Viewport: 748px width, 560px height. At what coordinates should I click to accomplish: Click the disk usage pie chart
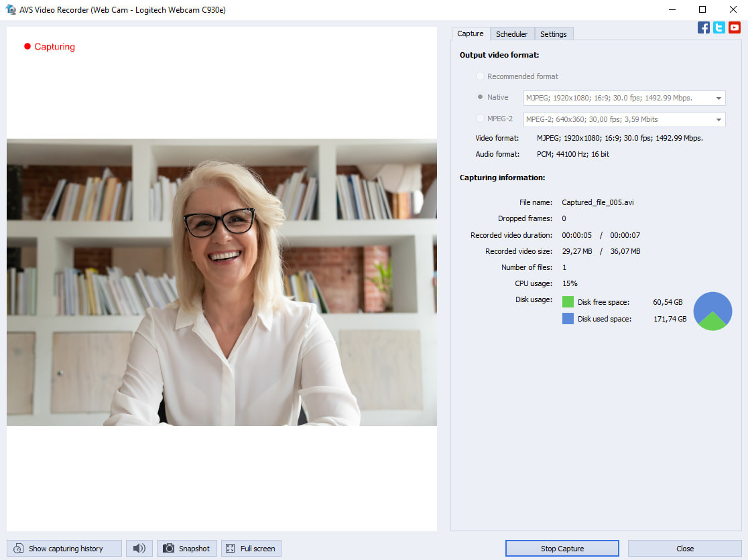click(712, 311)
